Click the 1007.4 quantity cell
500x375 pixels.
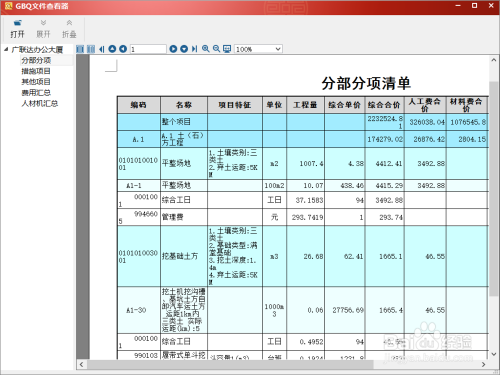pyautogui.click(x=305, y=164)
